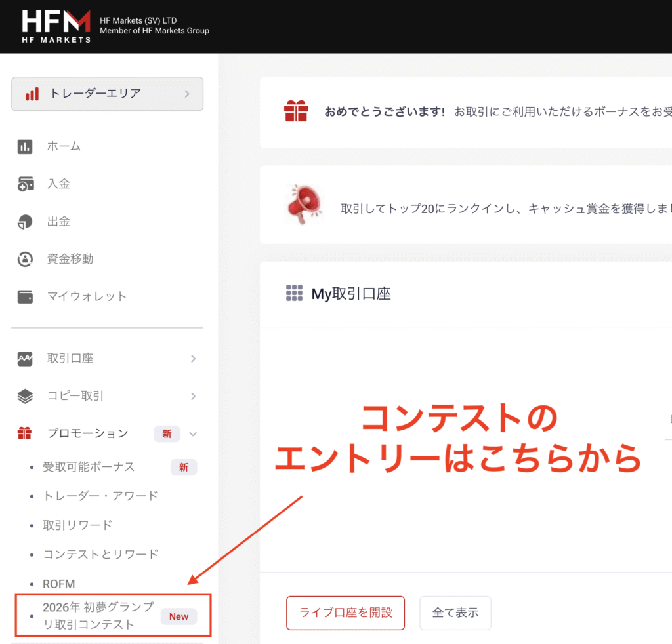Image resolution: width=672 pixels, height=644 pixels.
Task: Open the トレーダーエリア area selector
Action: (x=107, y=94)
